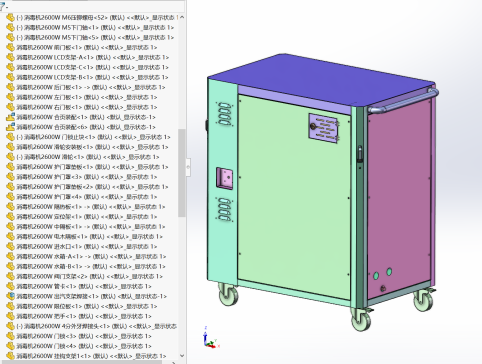Click the part icon beside M5下门轴<5>
This screenshot has width=482, height=364.
(10, 37)
